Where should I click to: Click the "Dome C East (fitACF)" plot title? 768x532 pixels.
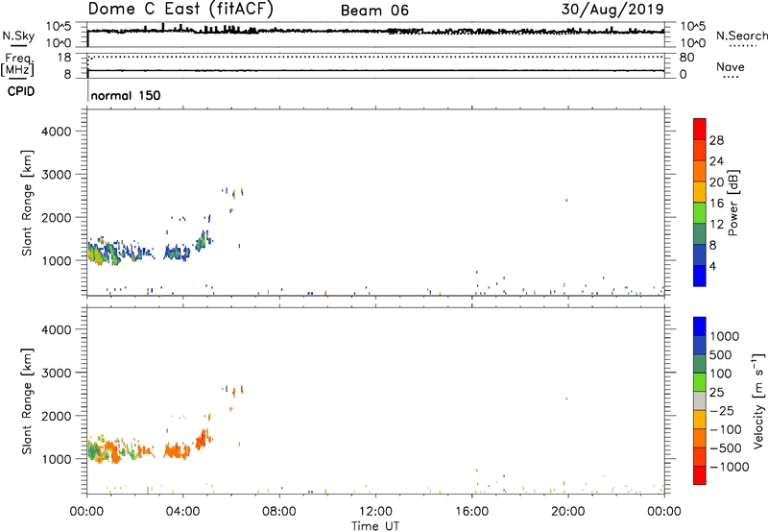(180, 9)
